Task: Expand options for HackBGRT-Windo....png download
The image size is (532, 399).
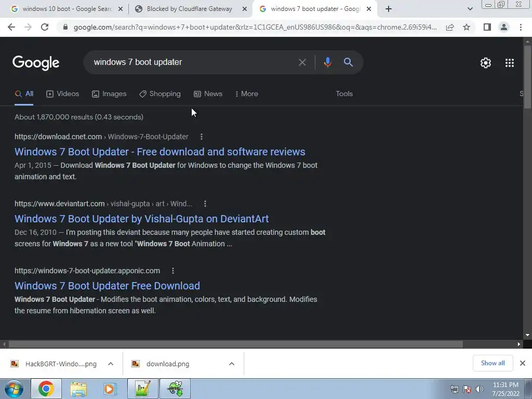Action: click(111, 364)
